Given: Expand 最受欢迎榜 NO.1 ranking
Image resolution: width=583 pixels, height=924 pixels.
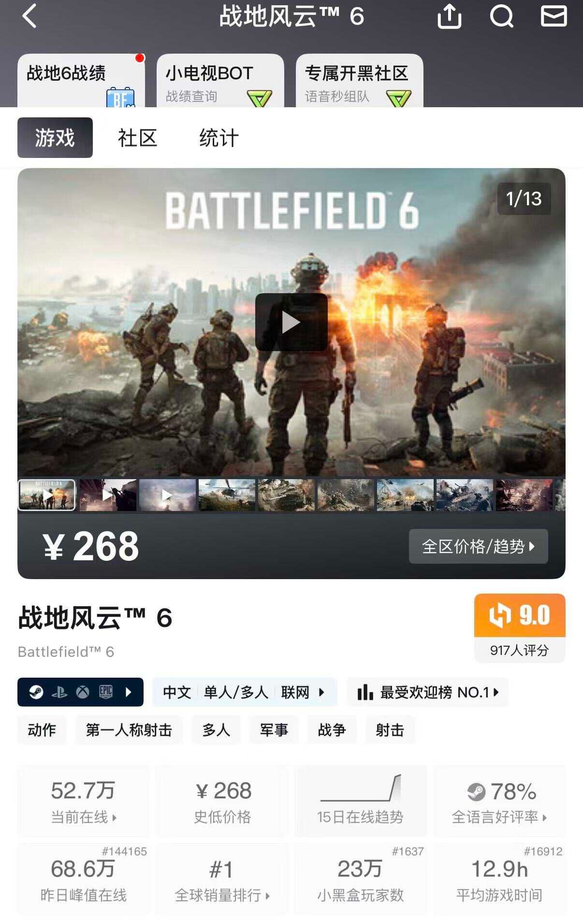Looking at the screenshot, I should (x=427, y=692).
